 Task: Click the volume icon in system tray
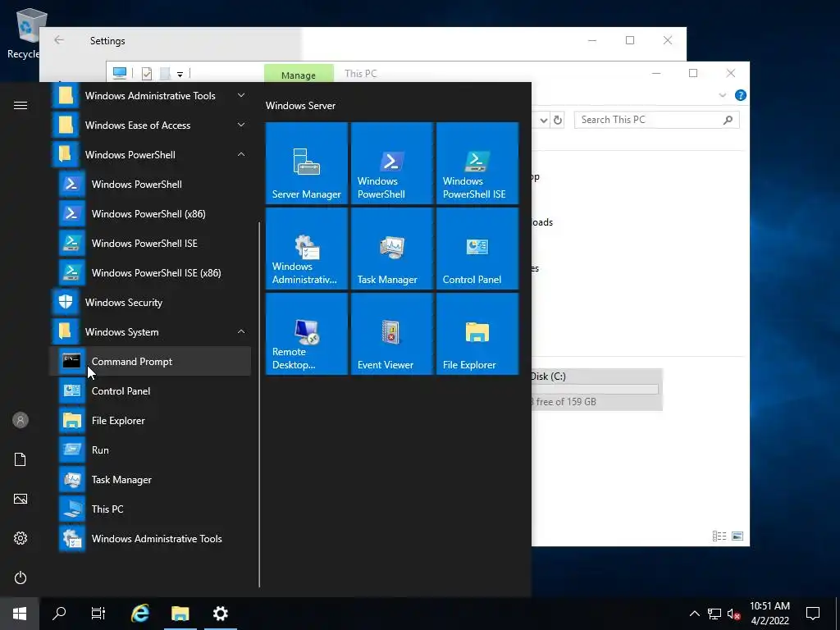pyautogui.click(x=733, y=614)
